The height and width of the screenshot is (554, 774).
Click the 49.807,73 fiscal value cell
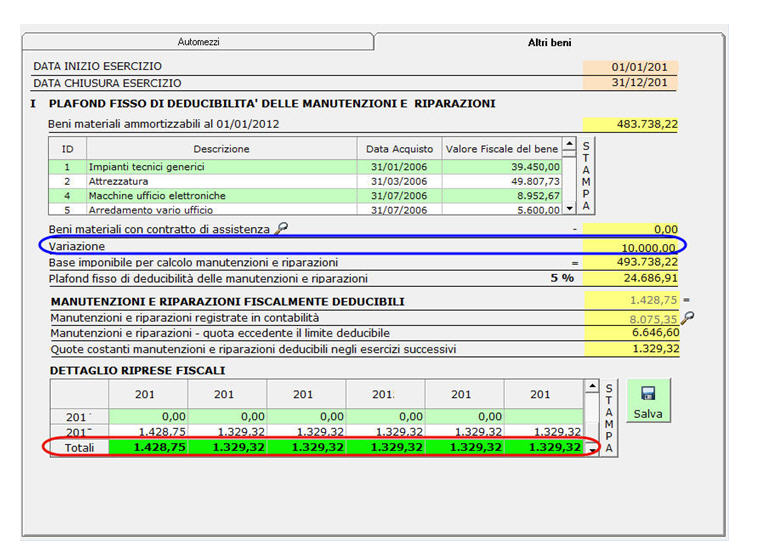click(x=502, y=181)
